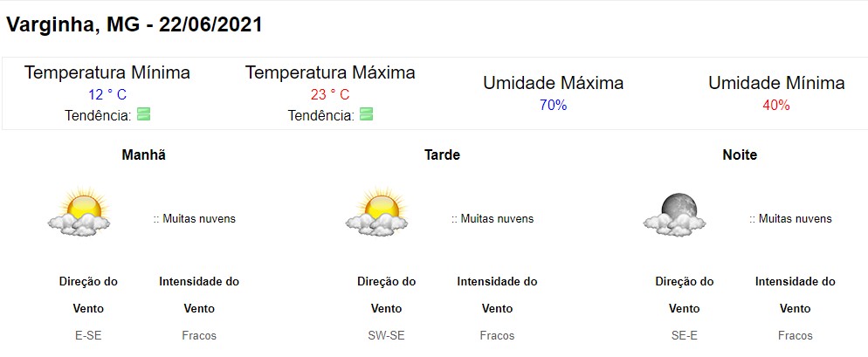Click the Tarde sun and clouds icon
This screenshot has width=868, height=357.
click(x=376, y=212)
